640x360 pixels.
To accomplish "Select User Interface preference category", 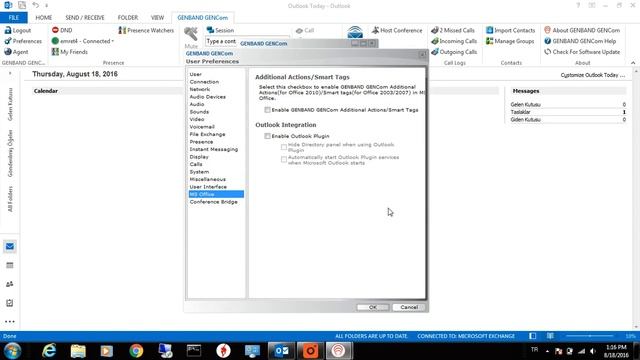I will point(208,187).
